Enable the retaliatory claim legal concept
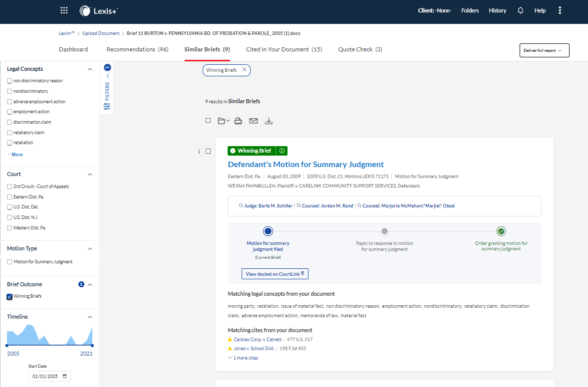588x387 pixels. click(x=9, y=133)
